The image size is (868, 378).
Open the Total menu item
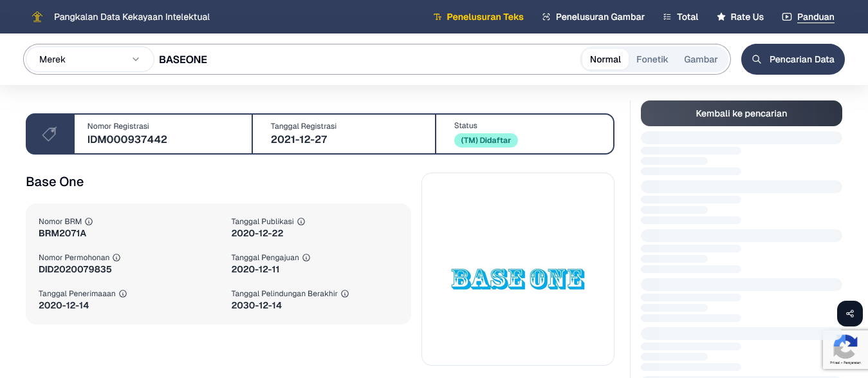click(x=680, y=17)
